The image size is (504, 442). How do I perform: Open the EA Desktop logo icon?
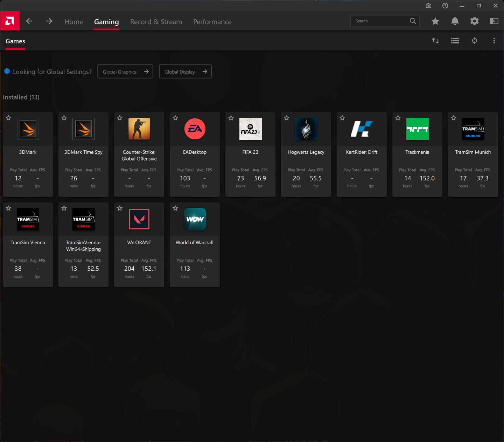pos(195,129)
